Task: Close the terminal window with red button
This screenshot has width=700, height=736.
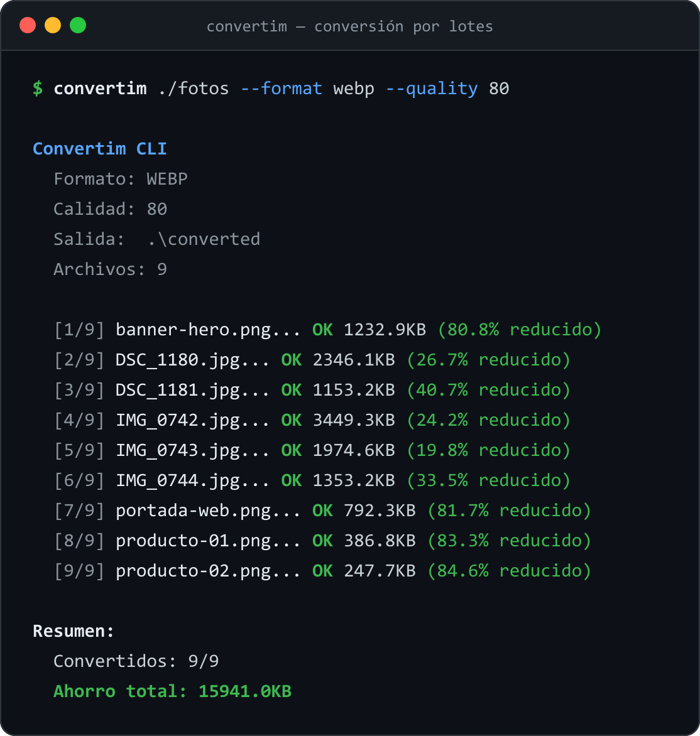Action: click(x=28, y=25)
